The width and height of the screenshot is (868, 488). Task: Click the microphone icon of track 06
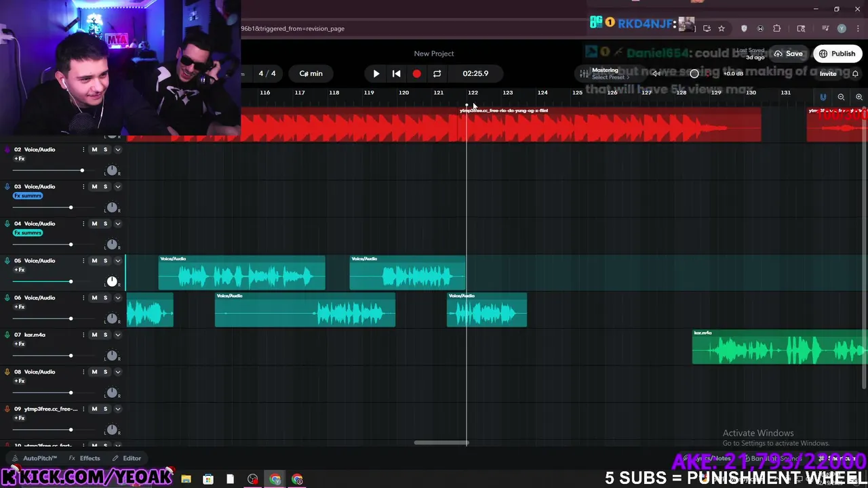click(7, 298)
